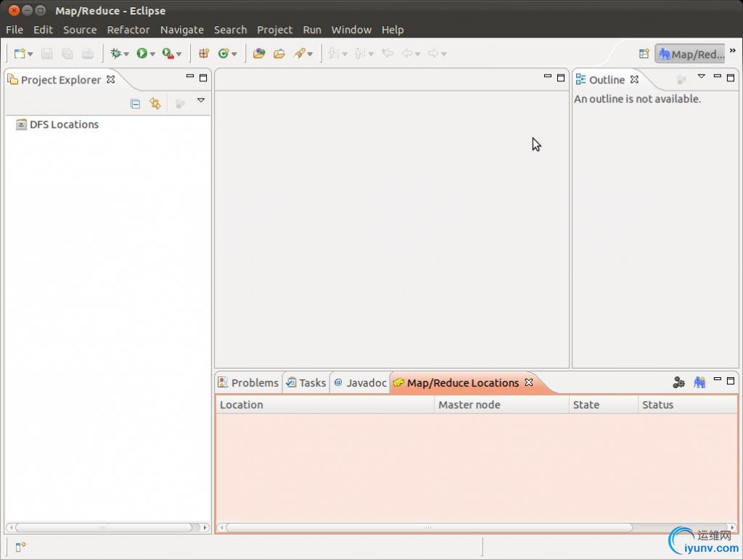743x560 pixels.
Task: Click the Previous Annotation icon
Action: pos(360,53)
